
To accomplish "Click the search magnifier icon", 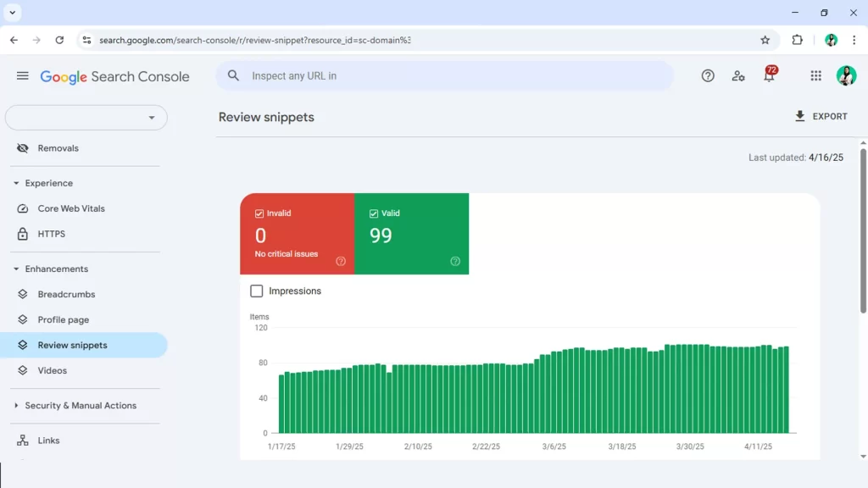I will pos(234,75).
